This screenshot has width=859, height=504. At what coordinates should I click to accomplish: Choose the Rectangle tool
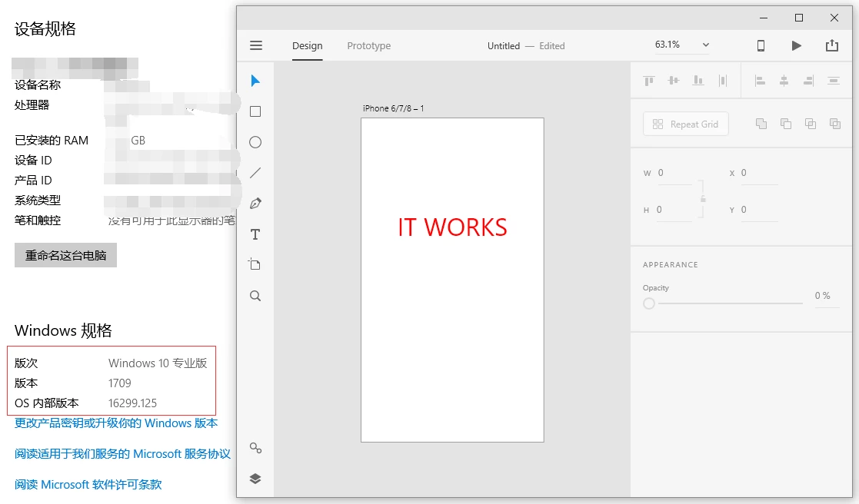click(x=255, y=111)
